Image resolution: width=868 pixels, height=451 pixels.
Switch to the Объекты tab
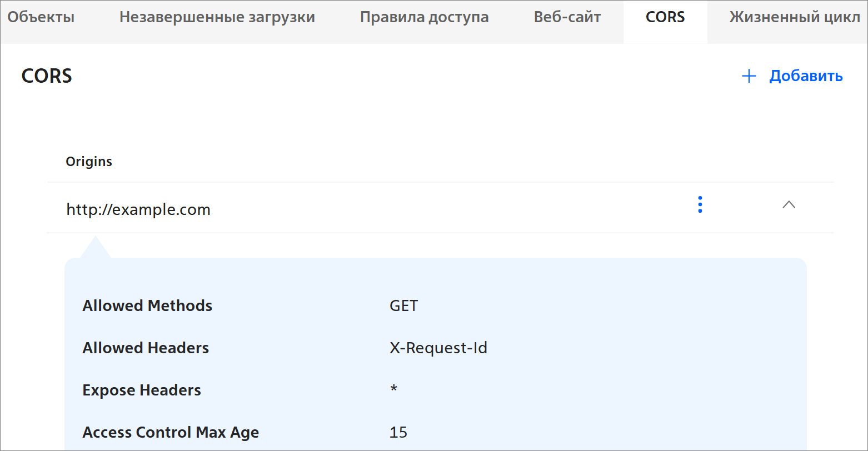tap(41, 17)
